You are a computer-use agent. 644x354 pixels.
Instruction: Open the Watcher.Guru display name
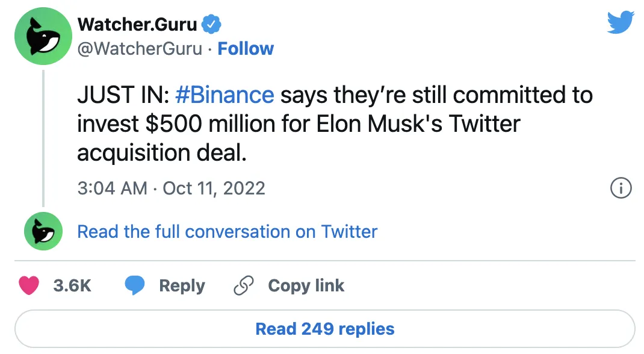tap(137, 25)
